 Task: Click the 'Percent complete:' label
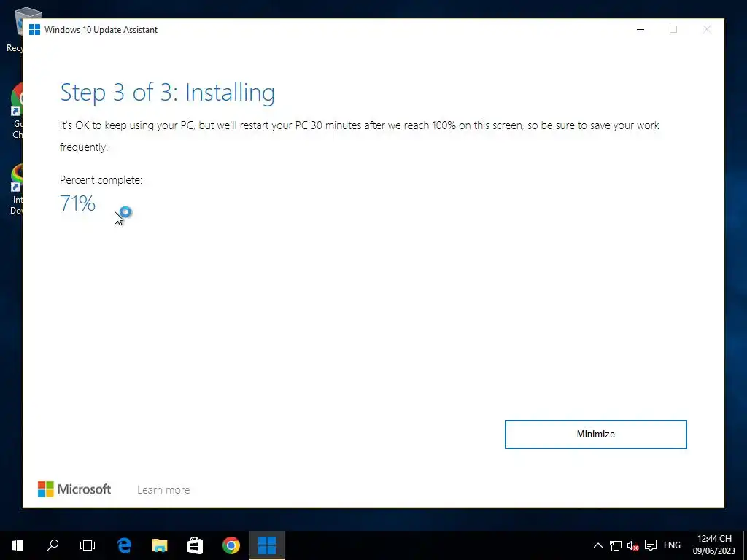click(101, 180)
